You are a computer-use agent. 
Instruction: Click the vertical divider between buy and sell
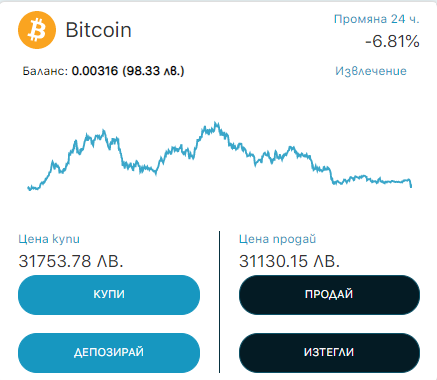pos(219,302)
